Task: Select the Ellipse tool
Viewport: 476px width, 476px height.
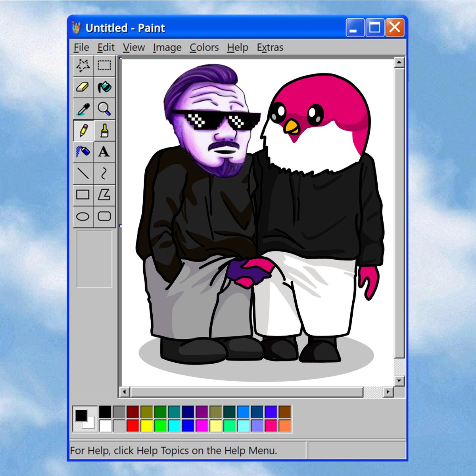Action: pos(83,216)
